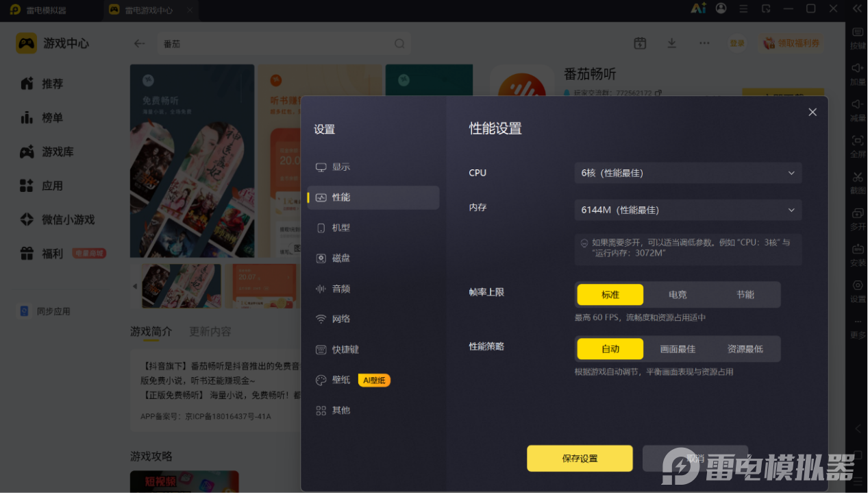Screen dimensions: 868x493
Task: Close the 雷电游戏中心 tab
Action: pos(190,10)
